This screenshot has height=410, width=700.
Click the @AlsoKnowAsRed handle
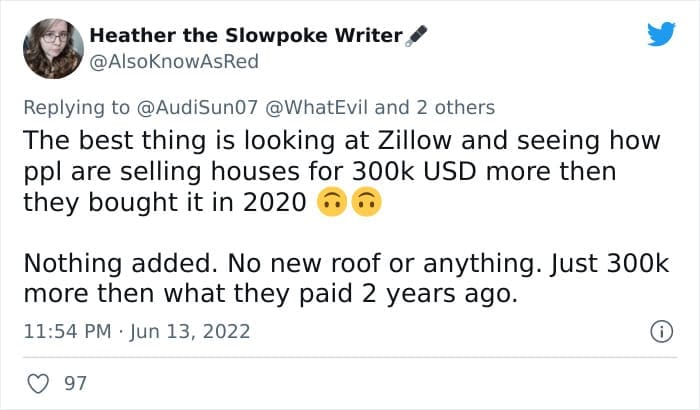(174, 61)
